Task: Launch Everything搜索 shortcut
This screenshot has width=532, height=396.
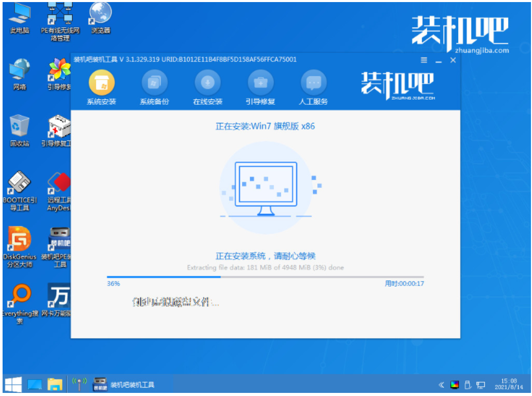Action: [19, 304]
